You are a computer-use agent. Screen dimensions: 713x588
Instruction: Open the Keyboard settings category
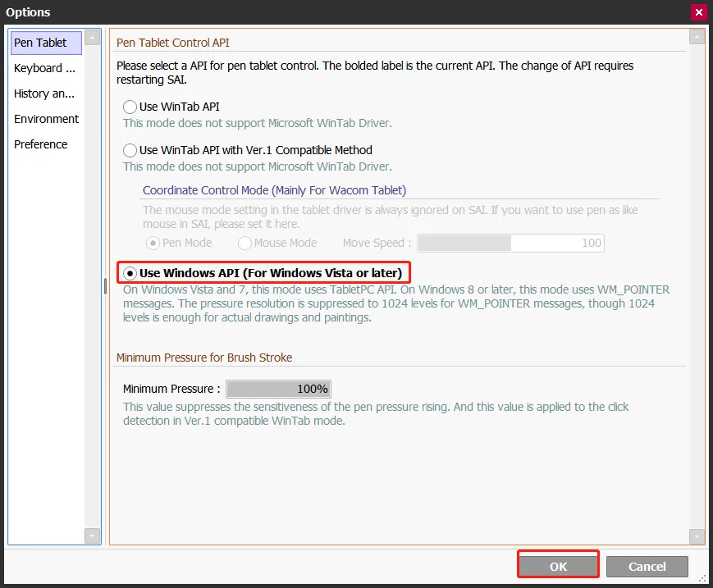46,68
